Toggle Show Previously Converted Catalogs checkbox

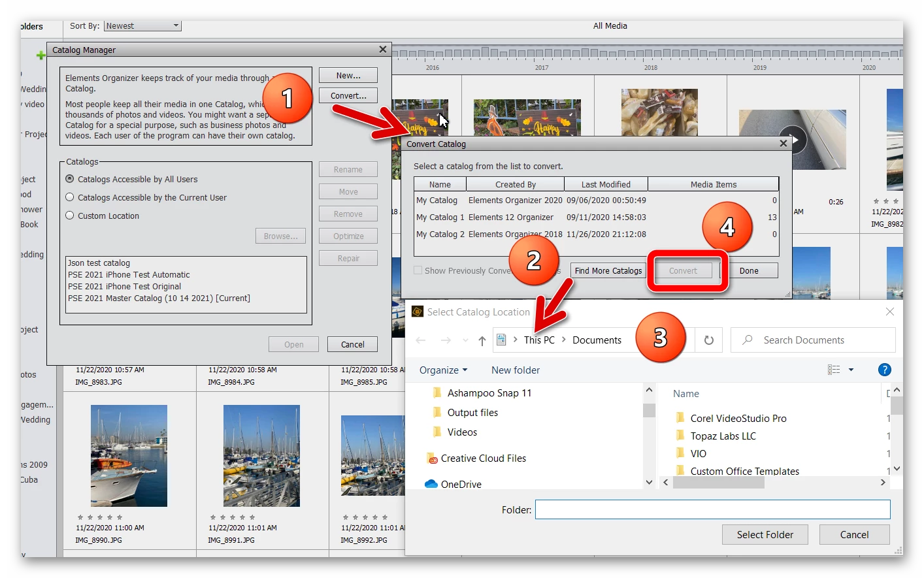pyautogui.click(x=418, y=270)
